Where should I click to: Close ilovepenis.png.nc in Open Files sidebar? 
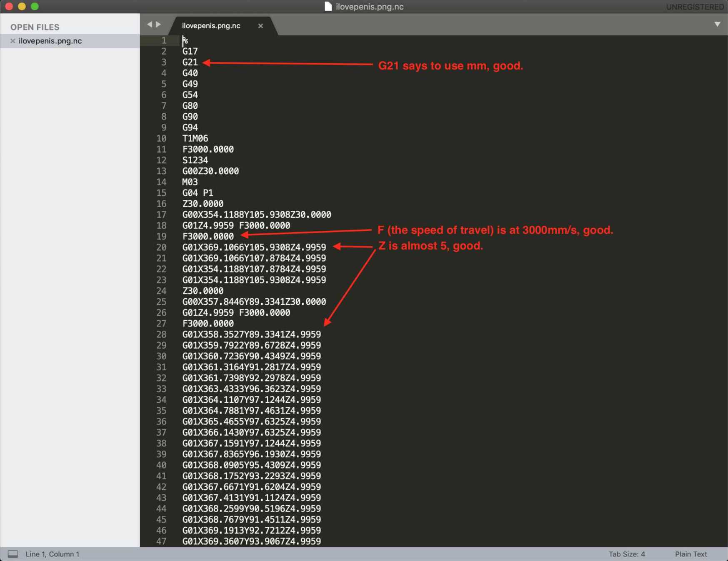pyautogui.click(x=13, y=41)
